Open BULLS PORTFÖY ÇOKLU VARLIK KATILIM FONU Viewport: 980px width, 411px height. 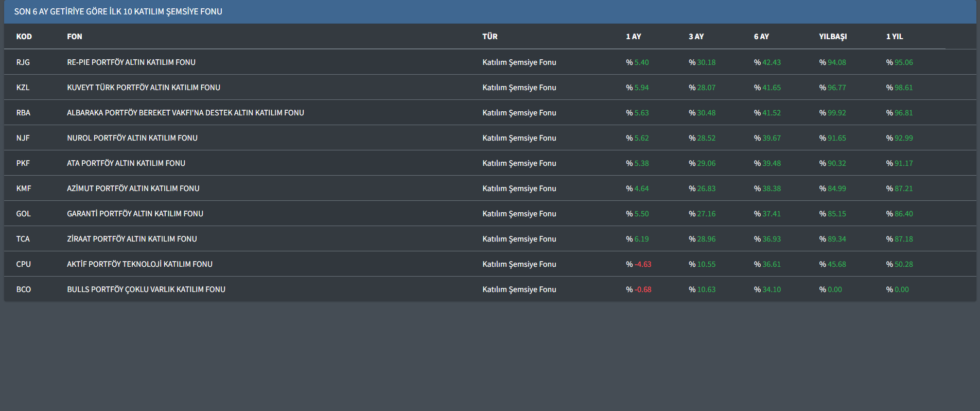click(146, 289)
